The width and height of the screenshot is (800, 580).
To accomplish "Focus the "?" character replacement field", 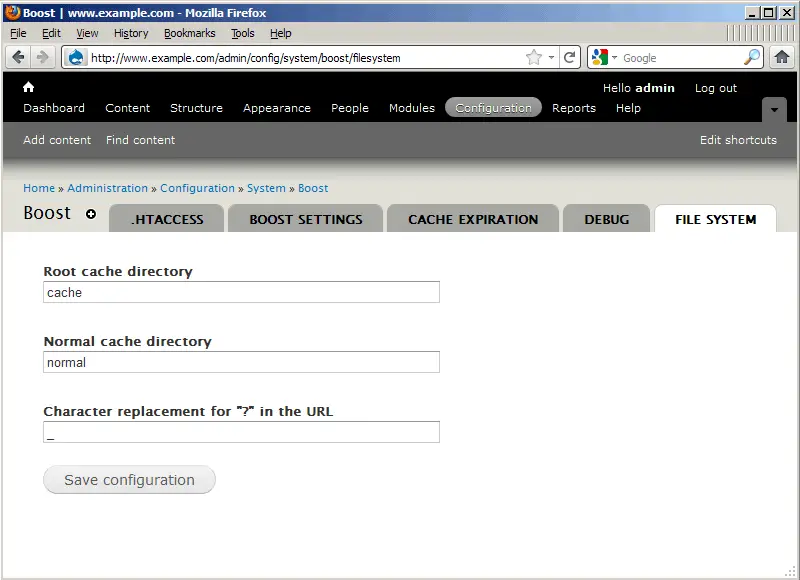I will (241, 432).
